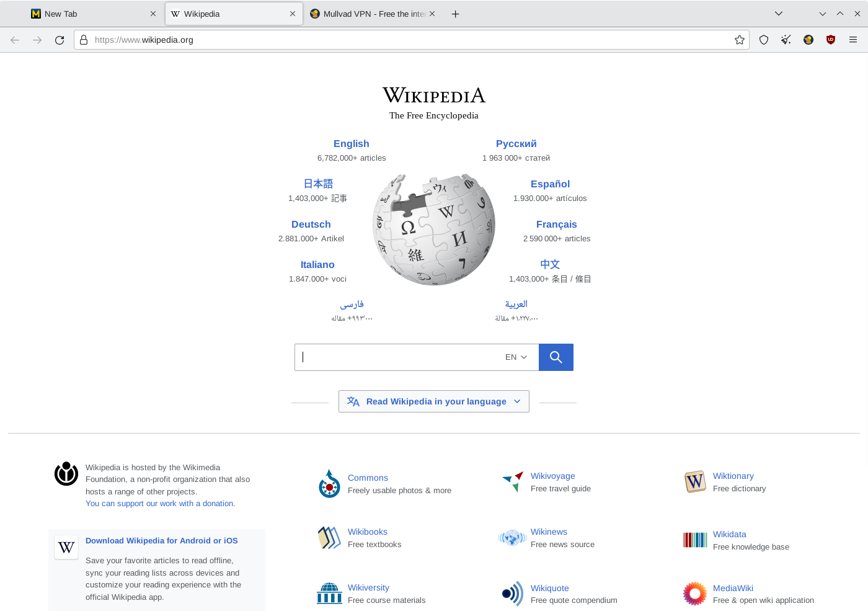Open the Wikibooks project link
The image size is (868, 611).
[368, 532]
